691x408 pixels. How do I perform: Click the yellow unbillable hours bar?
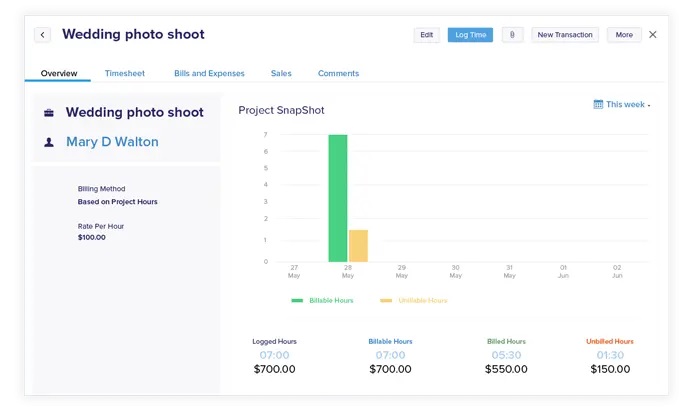click(358, 246)
